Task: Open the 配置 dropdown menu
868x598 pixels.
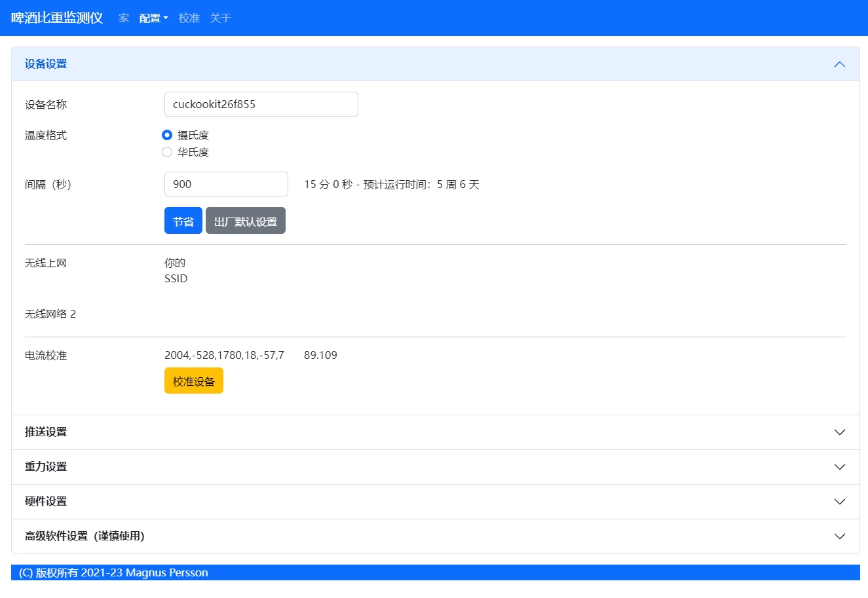Action: coord(153,18)
